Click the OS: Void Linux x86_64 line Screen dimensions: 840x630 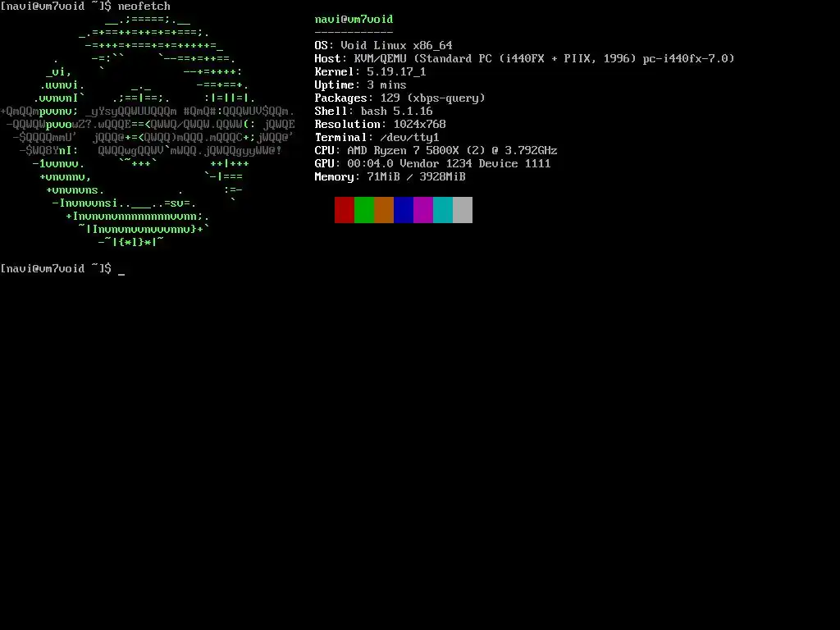click(x=384, y=46)
